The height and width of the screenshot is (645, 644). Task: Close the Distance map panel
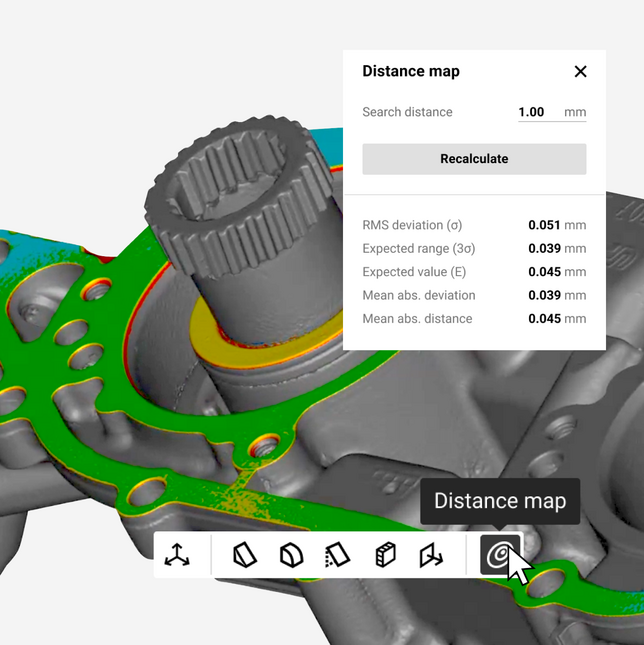pyautogui.click(x=580, y=72)
